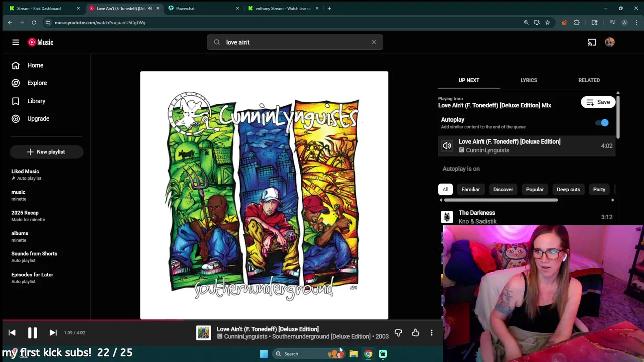Open the hamburger guide menu
This screenshot has height=362, width=644.
click(x=15, y=42)
